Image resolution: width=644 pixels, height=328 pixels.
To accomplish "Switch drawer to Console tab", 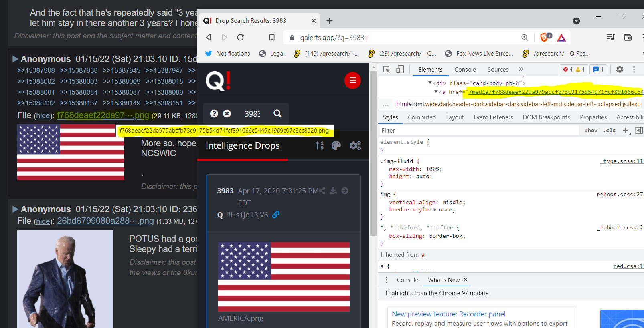I will (x=407, y=280).
